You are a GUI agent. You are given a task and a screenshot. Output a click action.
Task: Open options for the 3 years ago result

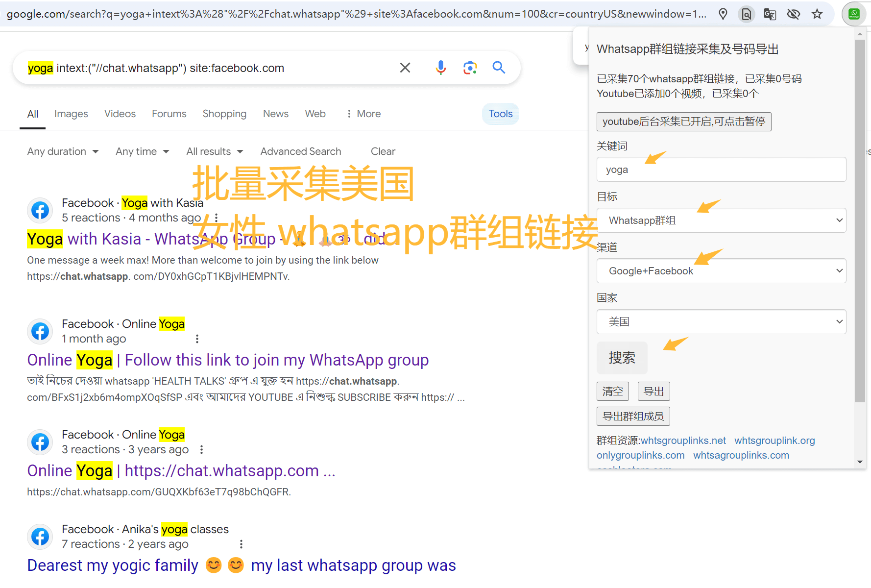201,449
